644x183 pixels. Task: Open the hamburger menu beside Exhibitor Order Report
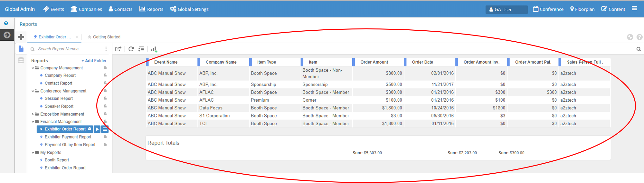(x=105, y=129)
